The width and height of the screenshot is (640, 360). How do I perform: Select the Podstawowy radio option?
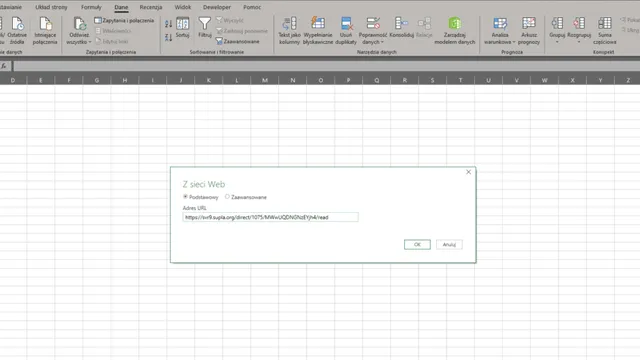coord(185,197)
